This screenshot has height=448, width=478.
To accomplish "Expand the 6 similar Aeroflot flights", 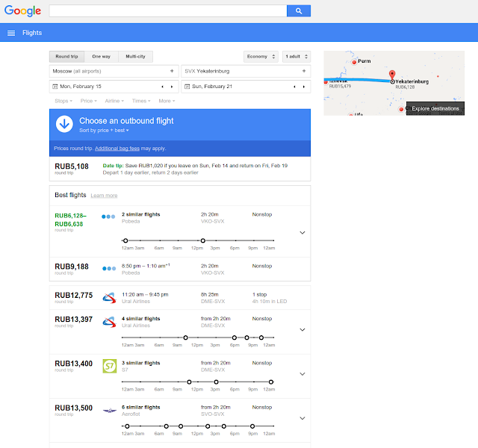I will tap(302, 418).
